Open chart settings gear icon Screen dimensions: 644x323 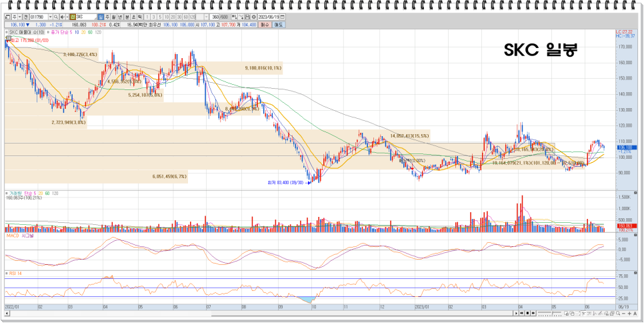tap(254, 17)
